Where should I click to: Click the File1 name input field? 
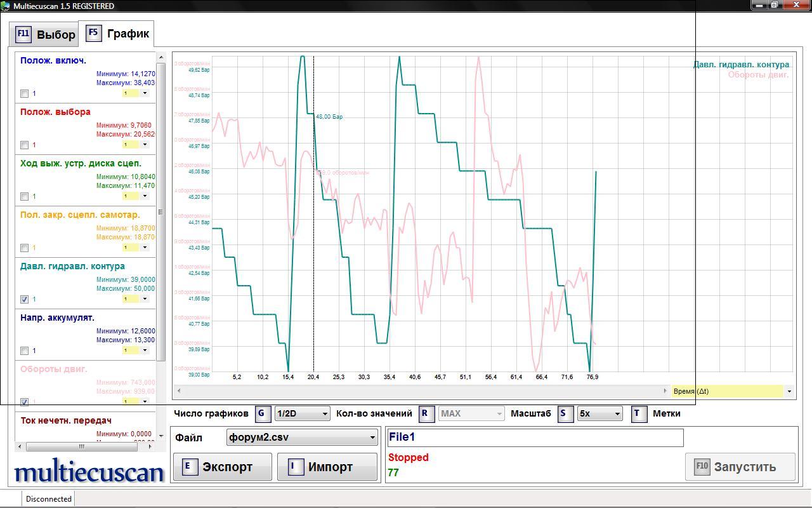[x=535, y=438]
